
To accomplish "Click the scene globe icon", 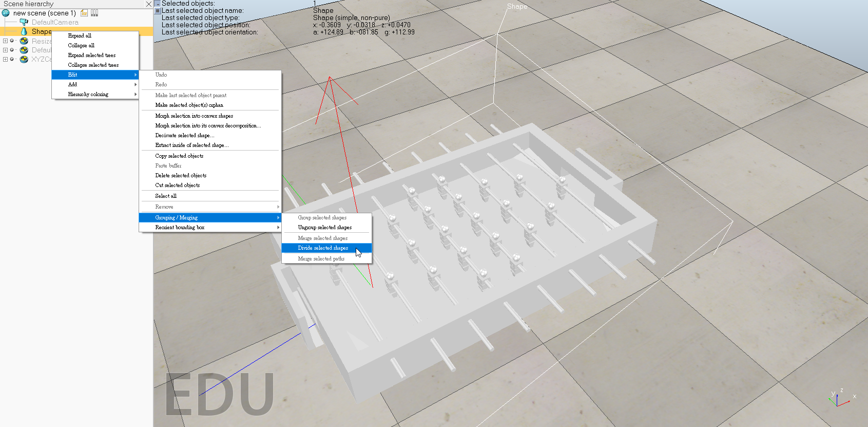I will click(x=6, y=13).
